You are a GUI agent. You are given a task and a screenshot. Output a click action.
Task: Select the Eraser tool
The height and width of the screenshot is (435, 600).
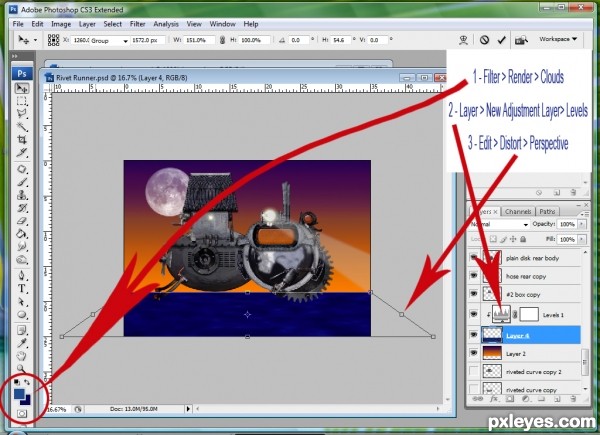[x=22, y=221]
